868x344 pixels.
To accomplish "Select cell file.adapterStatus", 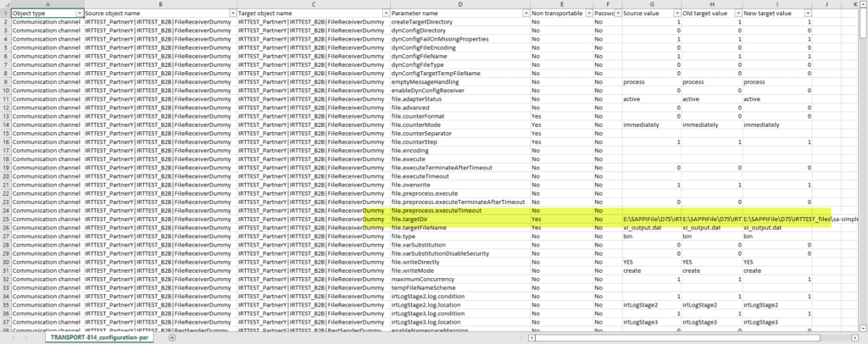I will 460,99.
